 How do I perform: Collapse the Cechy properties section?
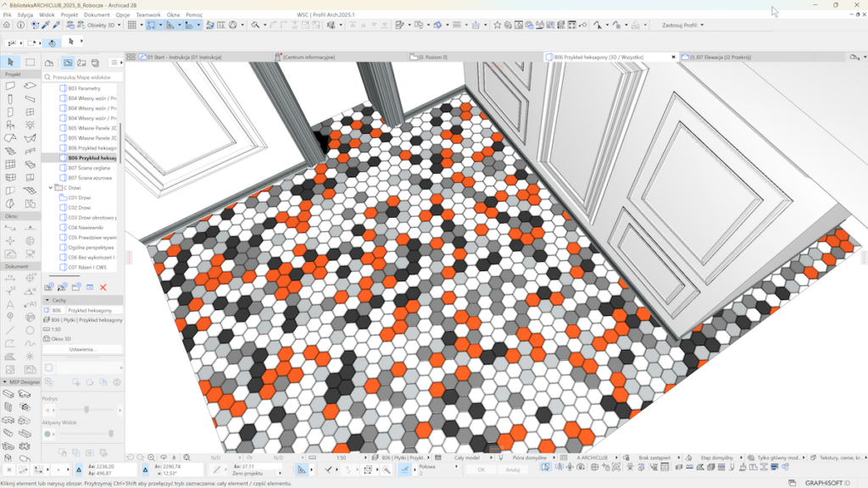click(47, 300)
